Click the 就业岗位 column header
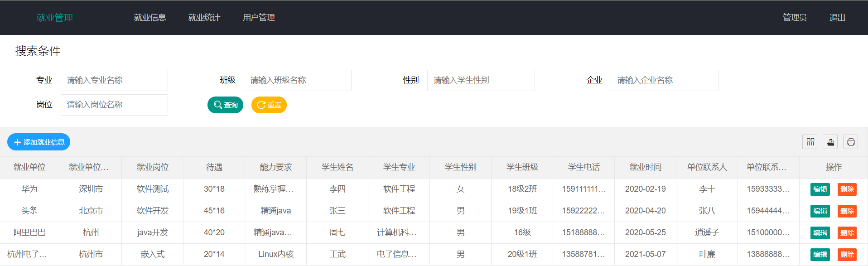 tap(153, 167)
